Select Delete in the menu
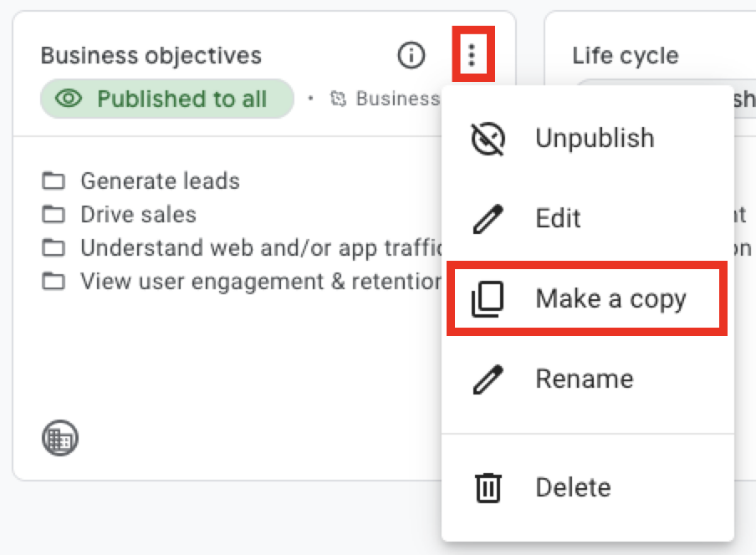Screen dimensions: 756x555 [x=587, y=487]
